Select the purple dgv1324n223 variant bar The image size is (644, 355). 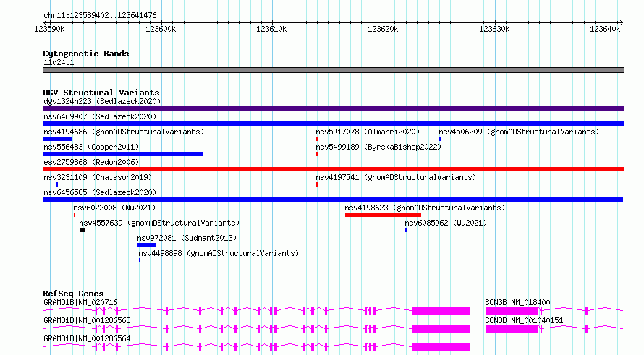tap(333, 108)
